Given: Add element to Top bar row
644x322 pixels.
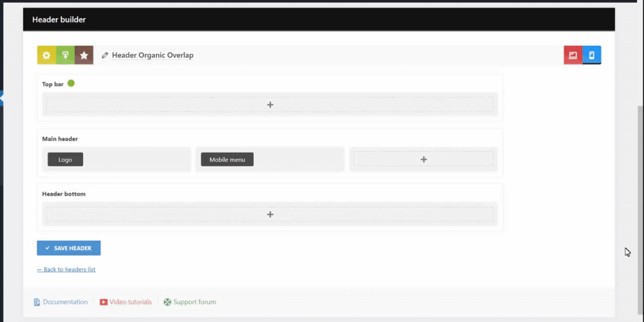Looking at the screenshot, I should pos(270,105).
